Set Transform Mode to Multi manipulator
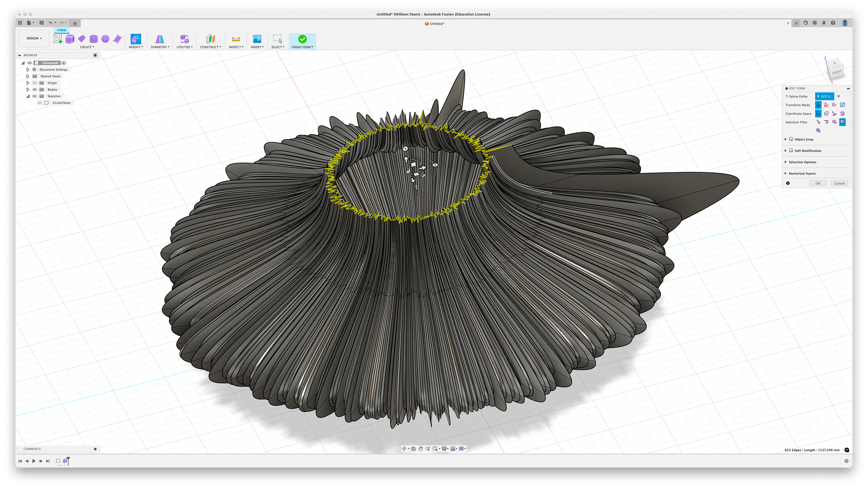868x488 pixels. pyautogui.click(x=818, y=105)
